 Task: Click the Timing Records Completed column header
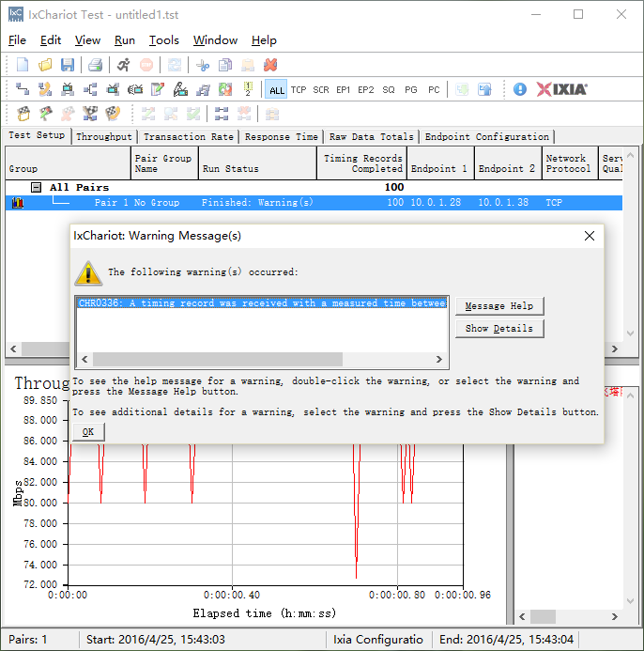pos(361,163)
